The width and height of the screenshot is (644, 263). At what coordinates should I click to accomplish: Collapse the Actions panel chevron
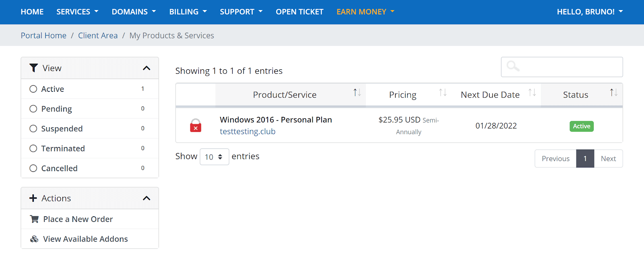tap(147, 198)
